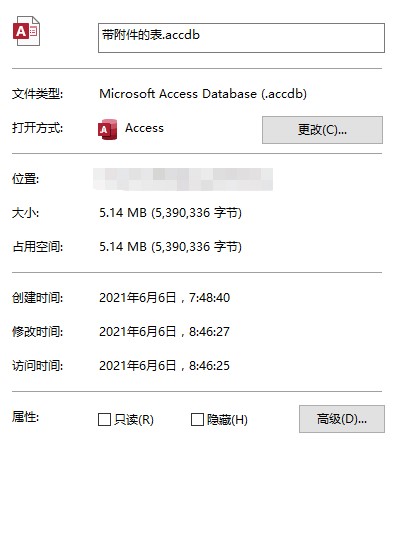The image size is (397, 533).
Task: Click the 只读(R) label text
Action: [x=134, y=420]
